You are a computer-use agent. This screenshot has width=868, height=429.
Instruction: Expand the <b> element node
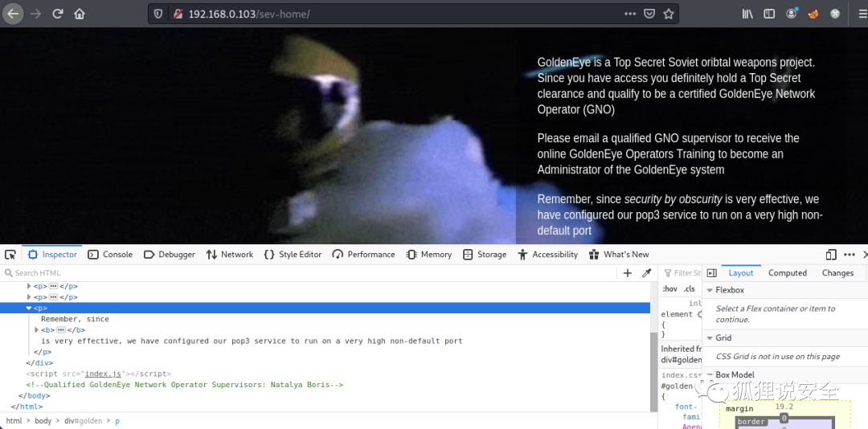pos(36,330)
